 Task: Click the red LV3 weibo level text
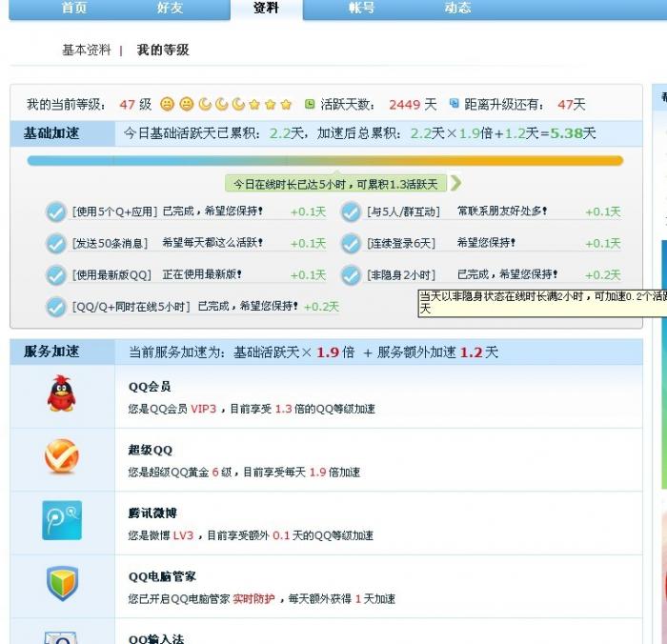click(183, 535)
